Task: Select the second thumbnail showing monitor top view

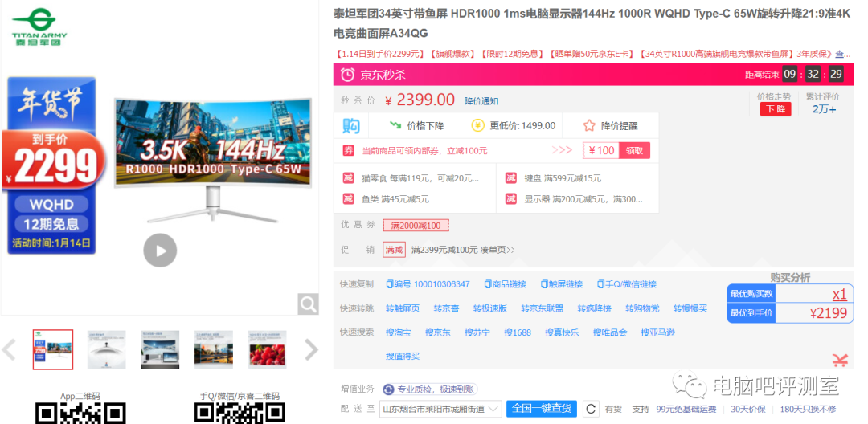Action: pyautogui.click(x=106, y=349)
